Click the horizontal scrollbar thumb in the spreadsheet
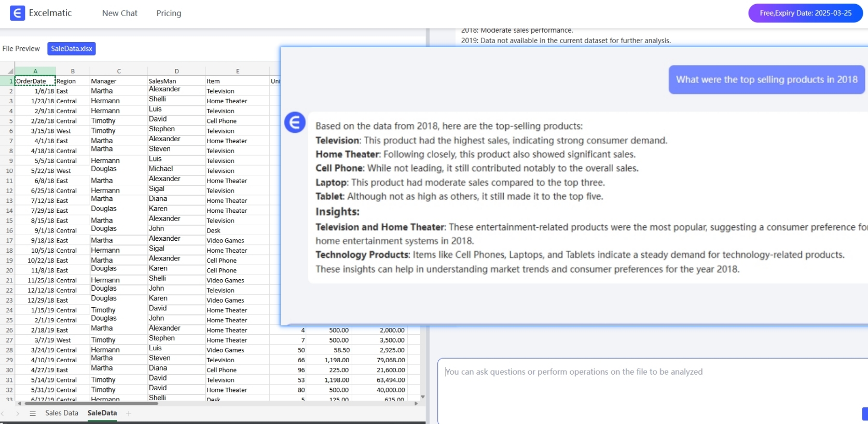868x424 pixels. click(91, 403)
